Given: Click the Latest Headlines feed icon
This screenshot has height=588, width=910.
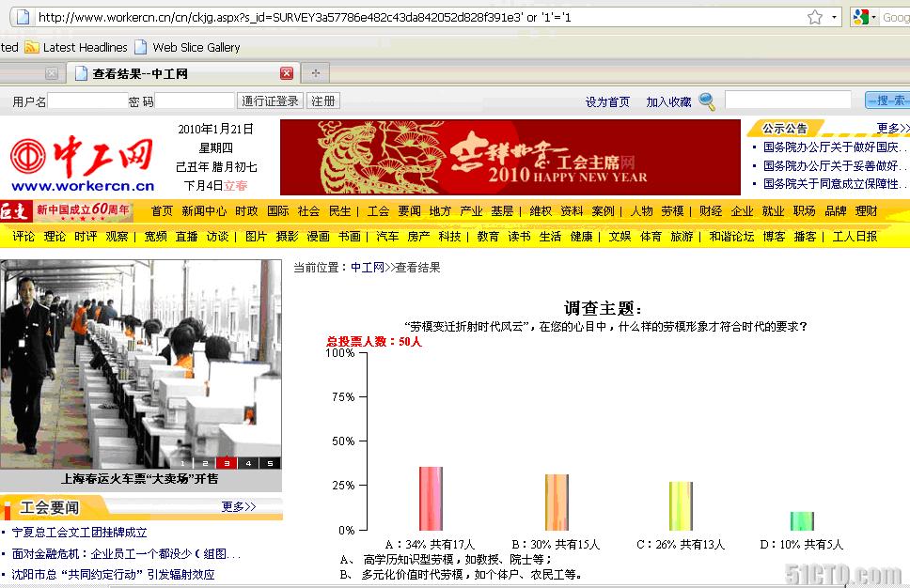Looking at the screenshot, I should 32,47.
